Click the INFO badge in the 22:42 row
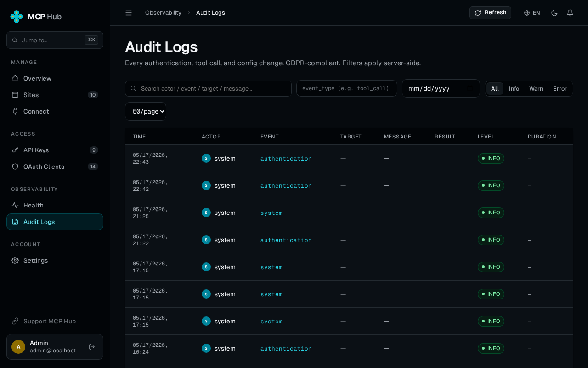 pos(491,185)
